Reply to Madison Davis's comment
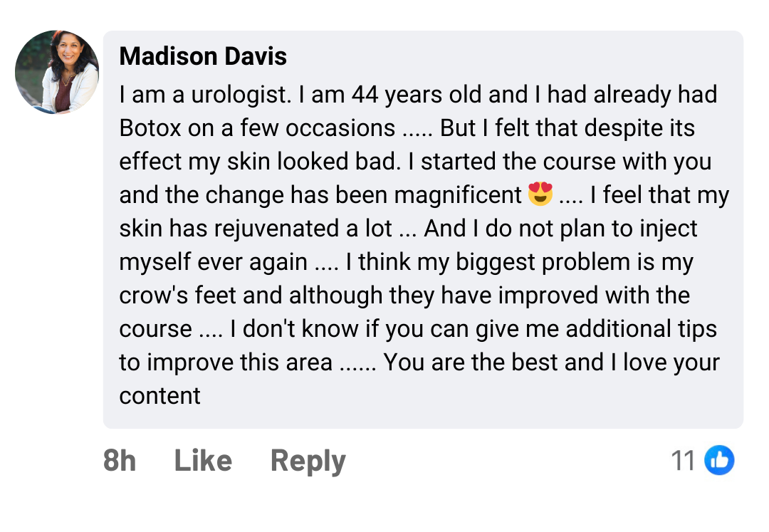This screenshot has width=769, height=532. point(308,461)
